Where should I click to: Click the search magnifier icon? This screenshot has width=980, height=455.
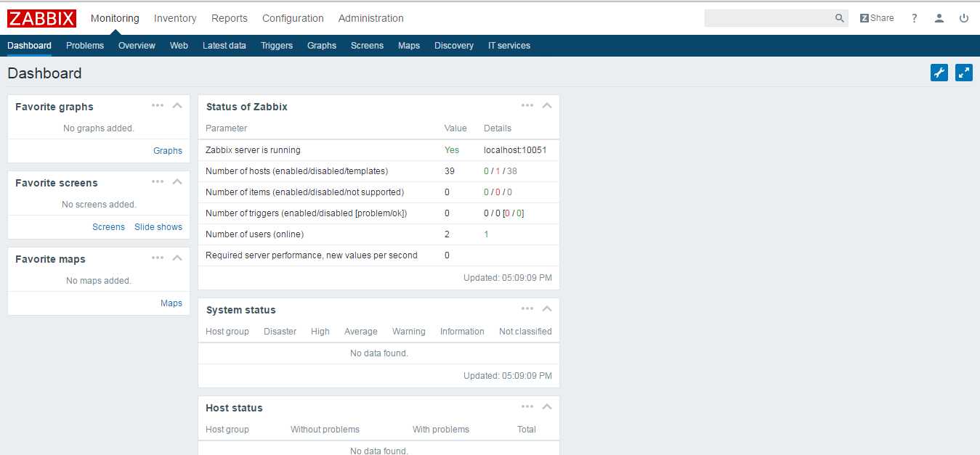click(839, 18)
